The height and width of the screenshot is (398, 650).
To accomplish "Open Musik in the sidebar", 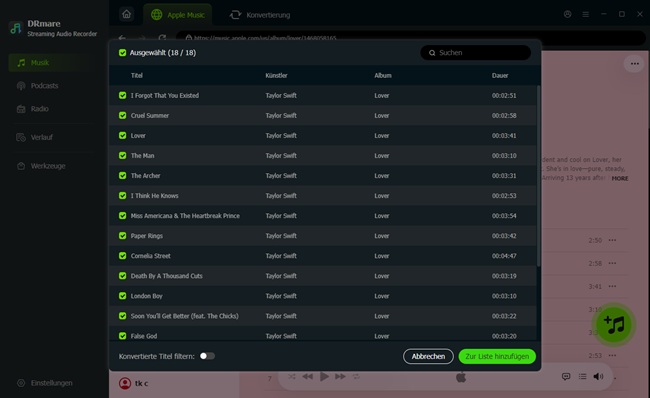I will (x=50, y=63).
